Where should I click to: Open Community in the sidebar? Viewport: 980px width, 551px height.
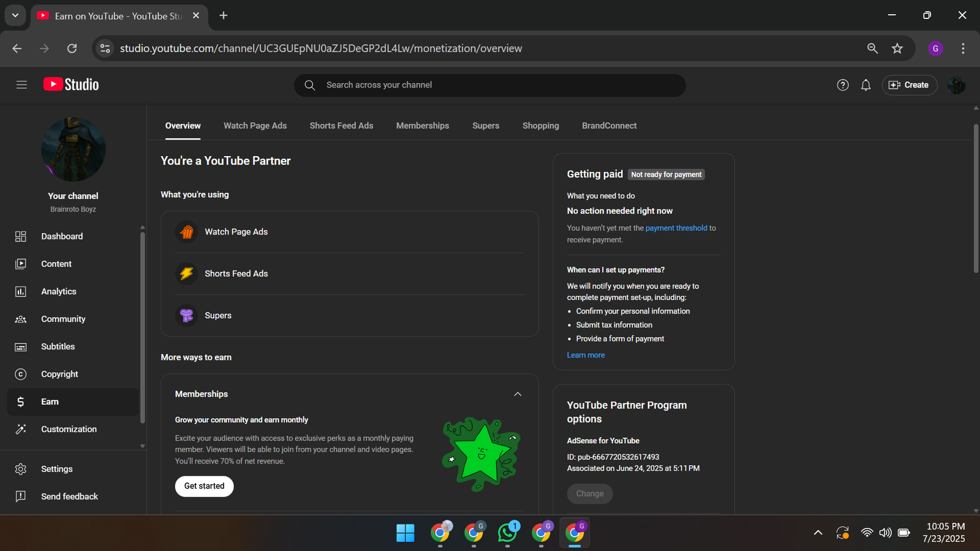point(73,319)
